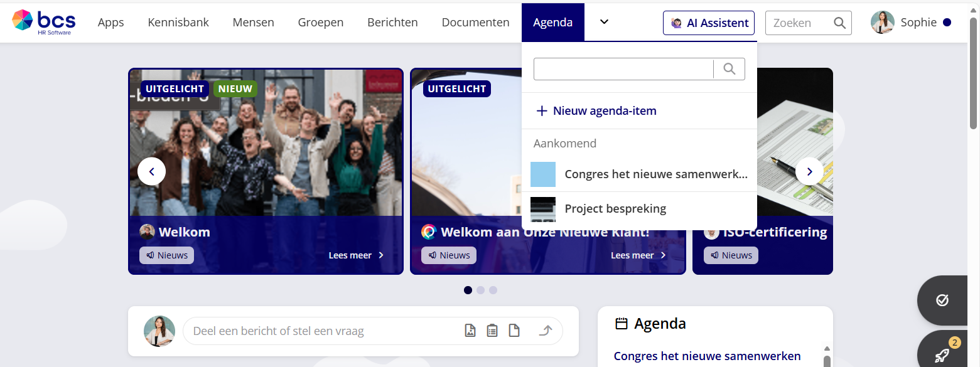
Task: Click the status dot next to Sophie
Action: click(947, 23)
